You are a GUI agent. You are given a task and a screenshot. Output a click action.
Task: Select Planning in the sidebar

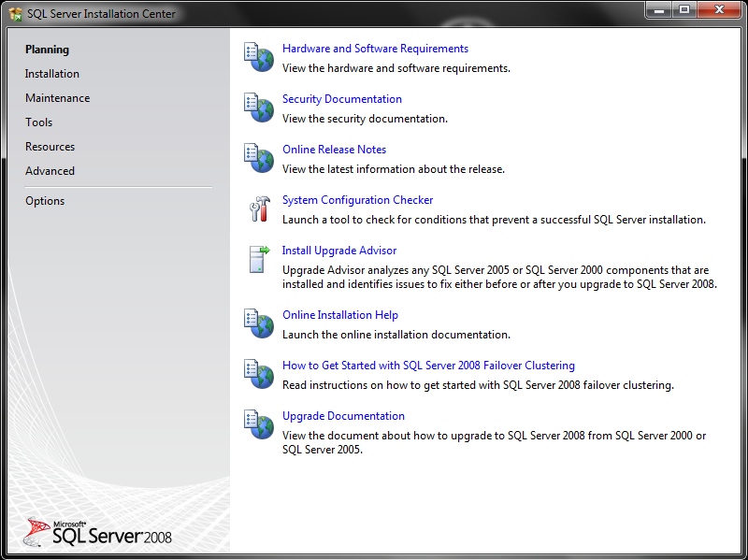pyautogui.click(x=49, y=49)
